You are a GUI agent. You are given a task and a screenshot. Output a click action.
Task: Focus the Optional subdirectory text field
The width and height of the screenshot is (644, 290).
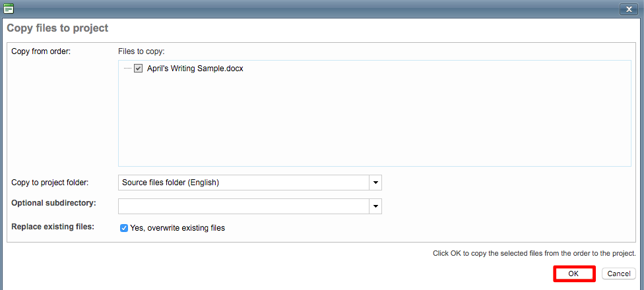[243, 206]
